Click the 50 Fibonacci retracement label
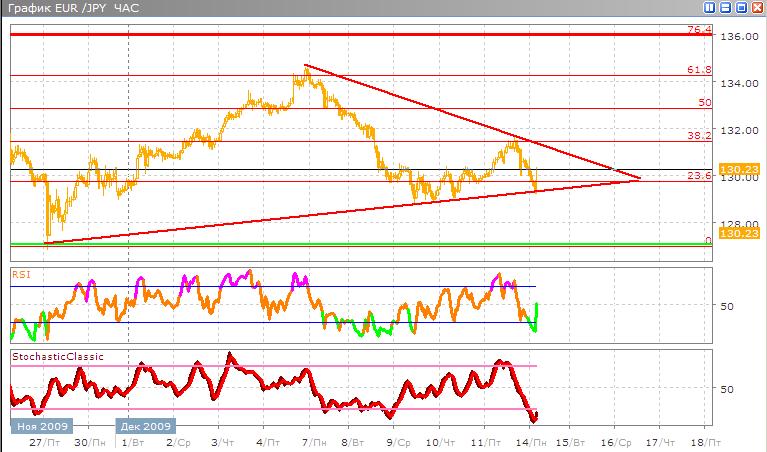 704,103
